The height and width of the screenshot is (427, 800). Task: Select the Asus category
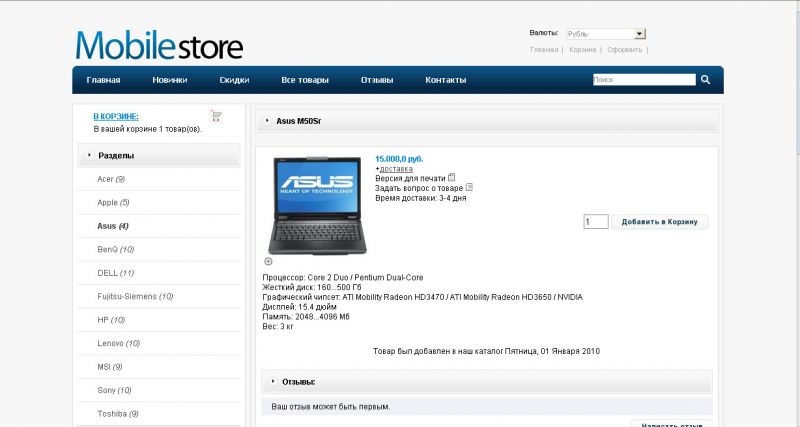pos(113,226)
